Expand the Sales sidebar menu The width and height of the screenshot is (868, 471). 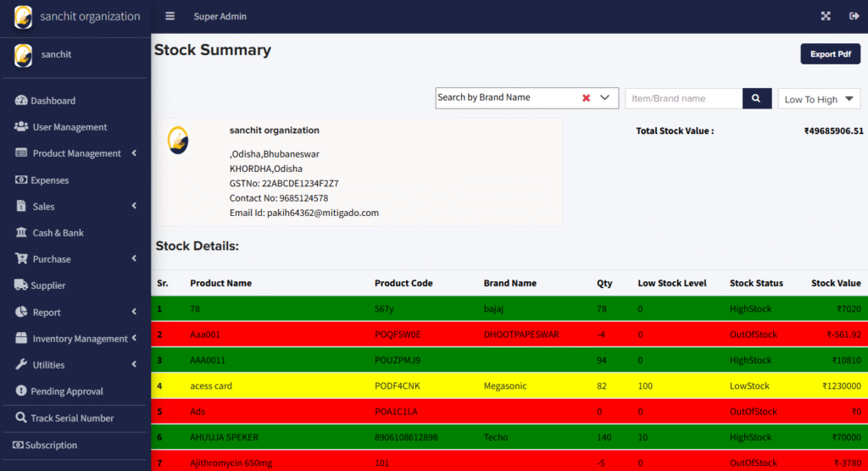(x=134, y=207)
